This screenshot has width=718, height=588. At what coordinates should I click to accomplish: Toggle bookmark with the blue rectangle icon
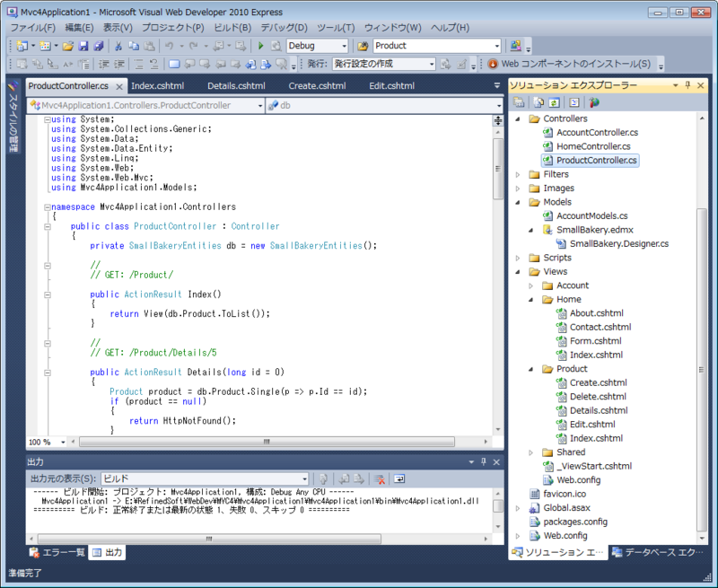pyautogui.click(x=174, y=64)
